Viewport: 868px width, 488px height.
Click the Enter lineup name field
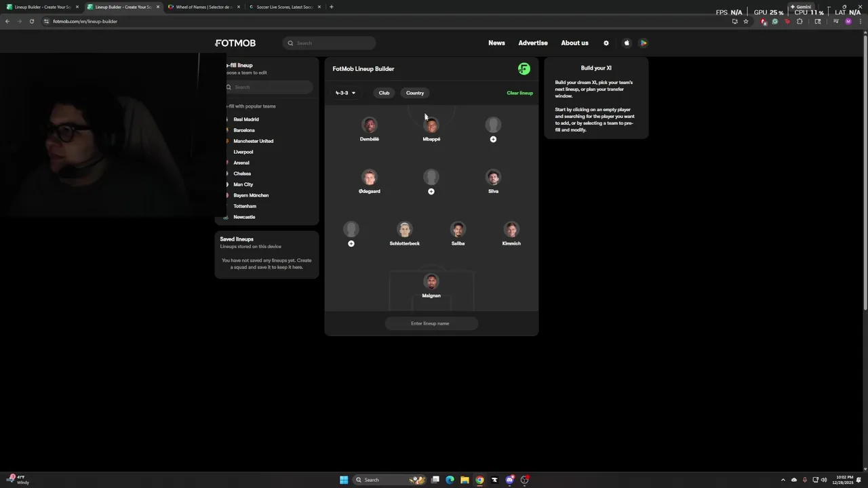(x=431, y=323)
